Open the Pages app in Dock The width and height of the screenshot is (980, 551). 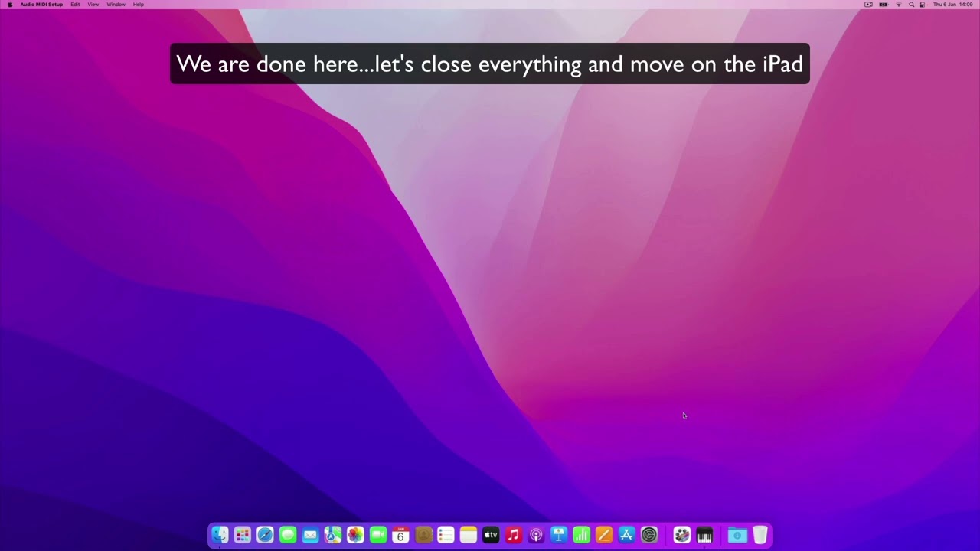604,535
